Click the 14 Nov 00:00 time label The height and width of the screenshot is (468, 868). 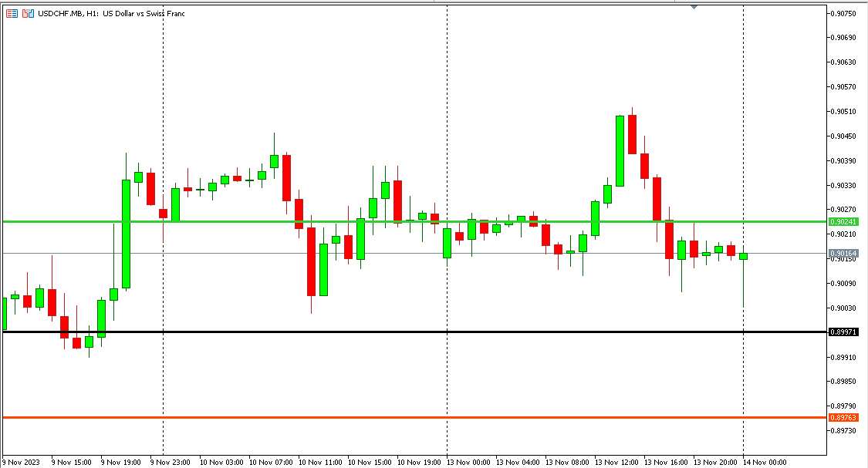click(765, 463)
